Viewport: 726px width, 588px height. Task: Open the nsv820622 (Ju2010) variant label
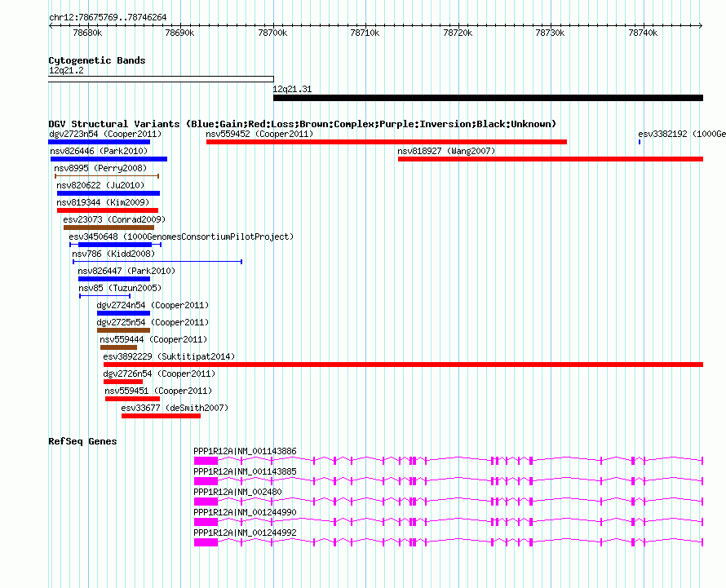[100, 185]
